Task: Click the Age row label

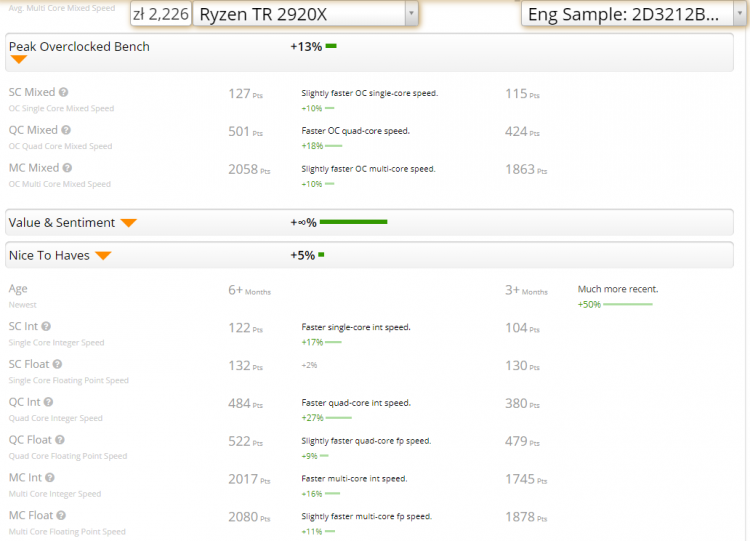Action: coord(18,289)
